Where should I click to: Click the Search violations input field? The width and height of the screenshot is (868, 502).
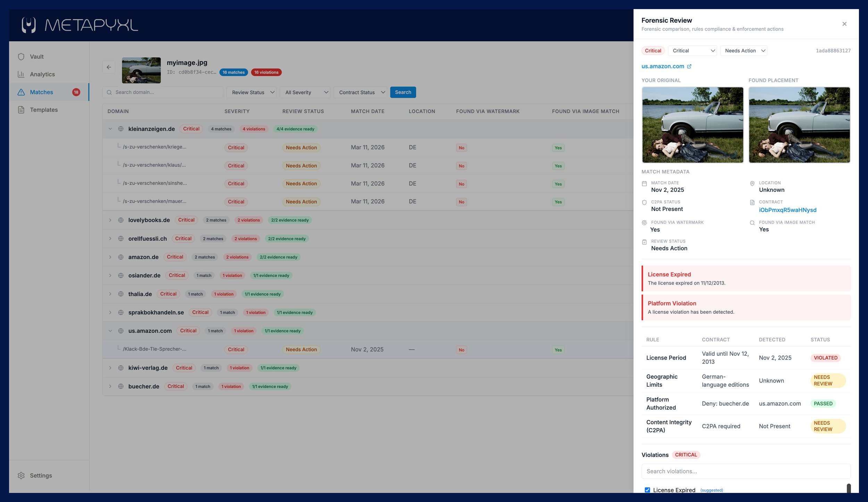pos(746,471)
